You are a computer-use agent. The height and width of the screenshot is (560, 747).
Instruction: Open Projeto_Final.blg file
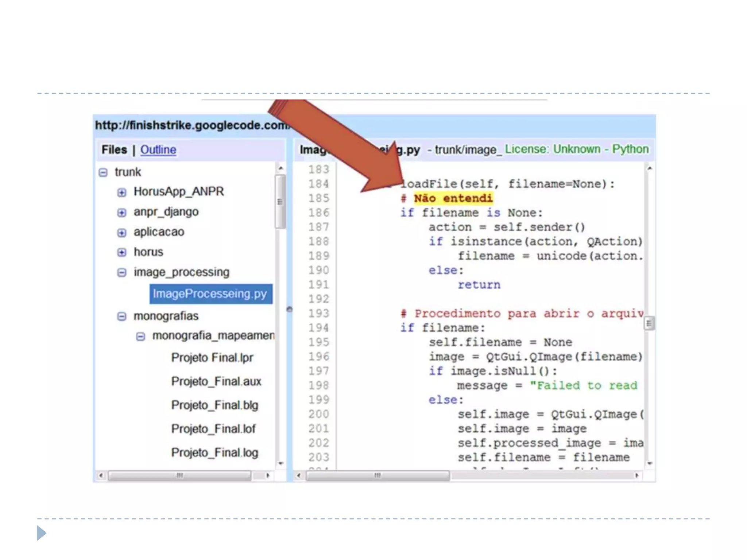[x=214, y=405]
